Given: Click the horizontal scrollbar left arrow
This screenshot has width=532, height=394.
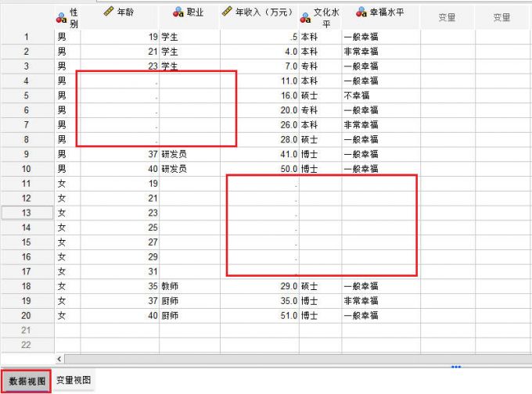Looking at the screenshot, I should click(x=59, y=359).
